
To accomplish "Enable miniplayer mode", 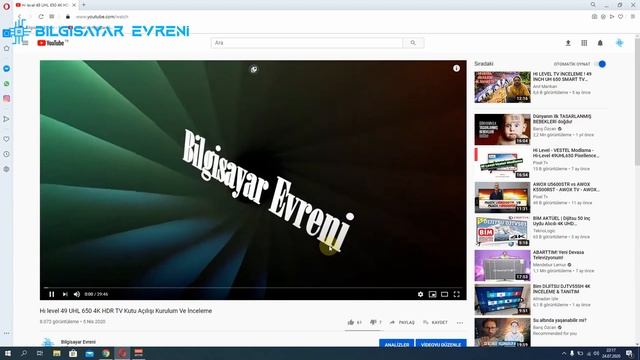I will [x=433, y=294].
